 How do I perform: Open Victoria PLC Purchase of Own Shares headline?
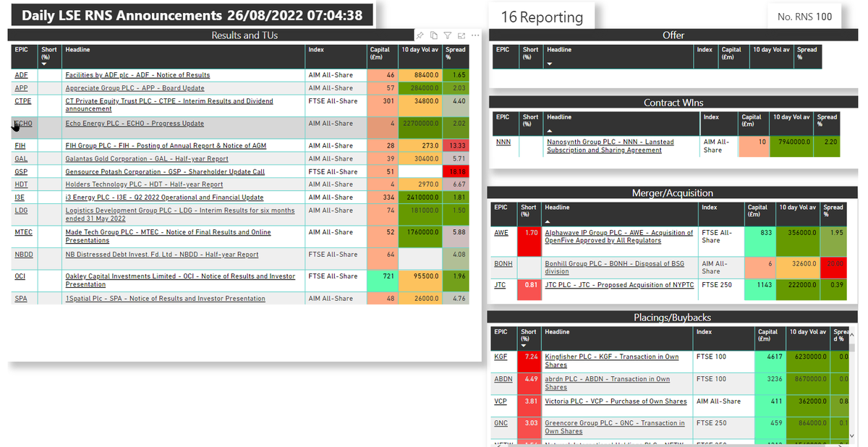click(616, 401)
